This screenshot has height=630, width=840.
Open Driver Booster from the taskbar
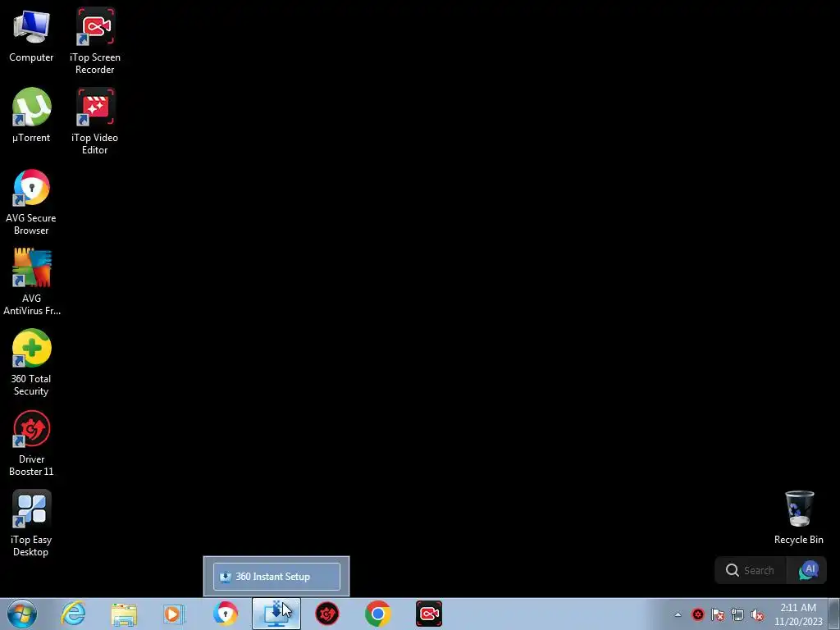coord(326,614)
